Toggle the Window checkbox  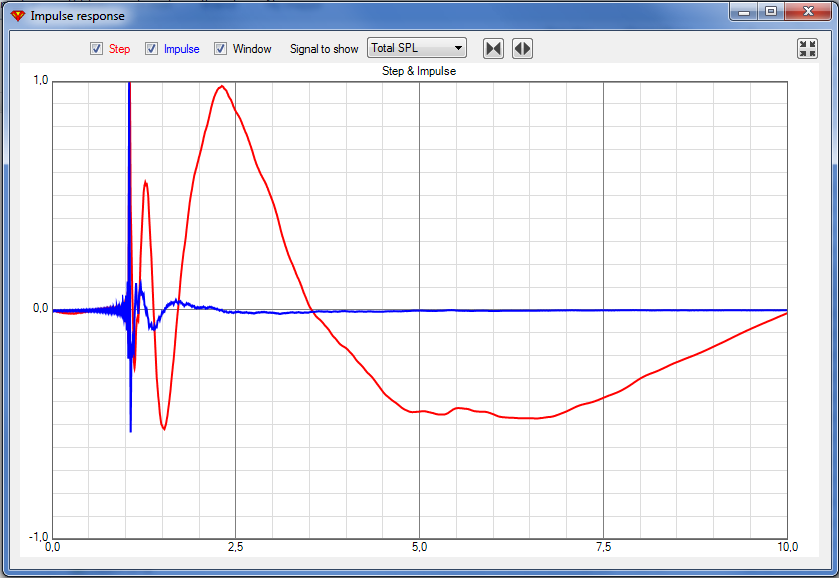(x=220, y=49)
